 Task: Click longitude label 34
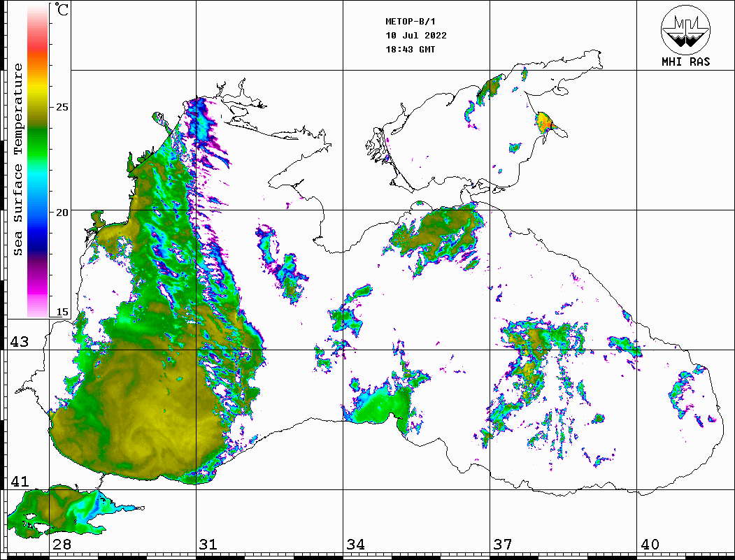(x=356, y=545)
